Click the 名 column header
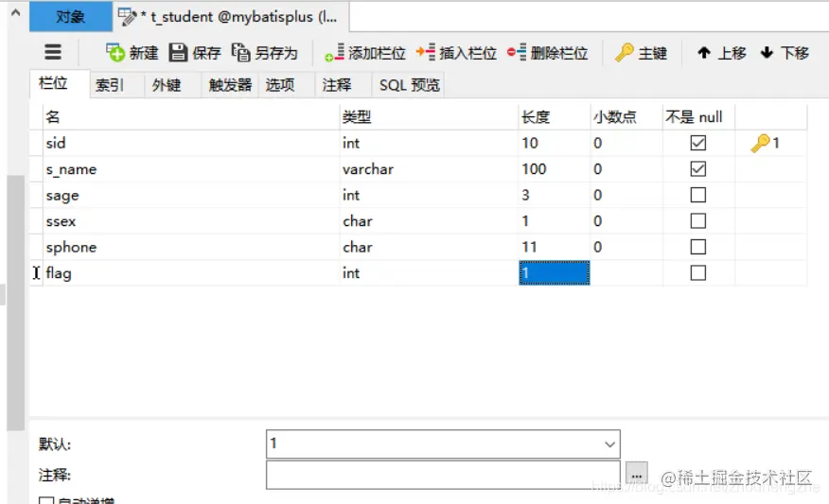This screenshot has width=829, height=504. [x=191, y=116]
